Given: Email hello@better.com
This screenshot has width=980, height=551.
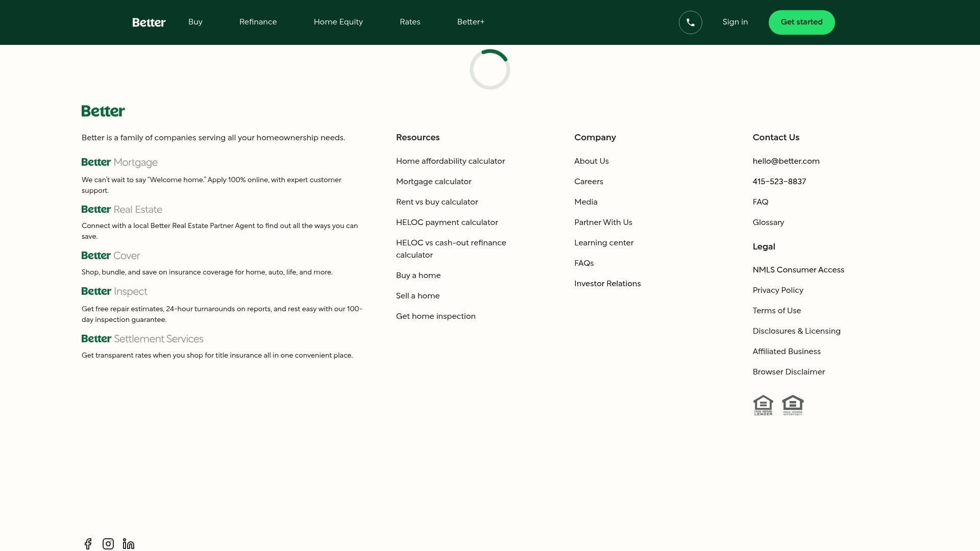Looking at the screenshot, I should point(786,161).
